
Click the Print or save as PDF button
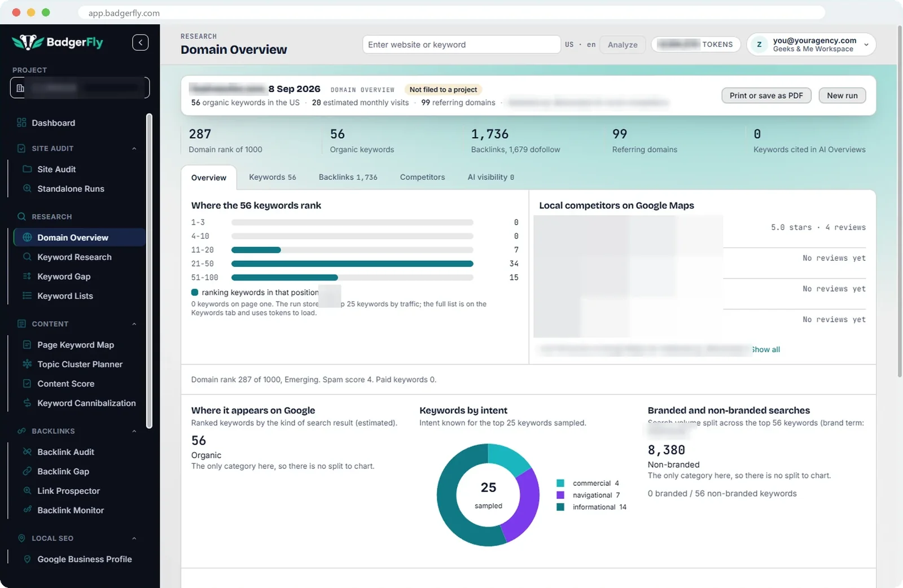coord(766,95)
